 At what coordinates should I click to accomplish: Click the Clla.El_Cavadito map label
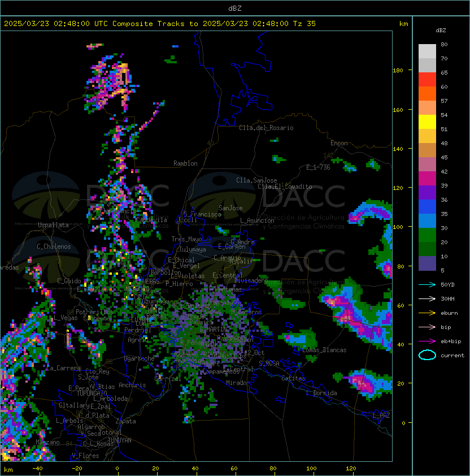point(285,187)
